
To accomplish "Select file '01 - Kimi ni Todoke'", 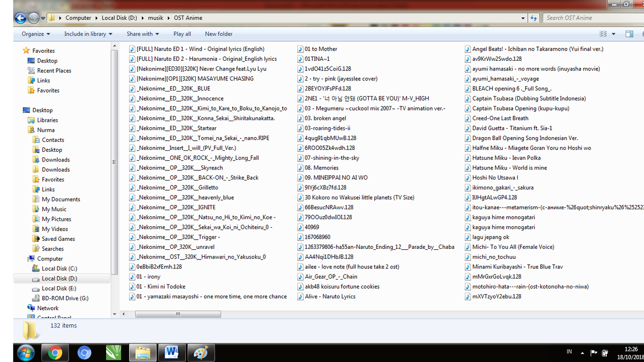I will (x=160, y=287).
